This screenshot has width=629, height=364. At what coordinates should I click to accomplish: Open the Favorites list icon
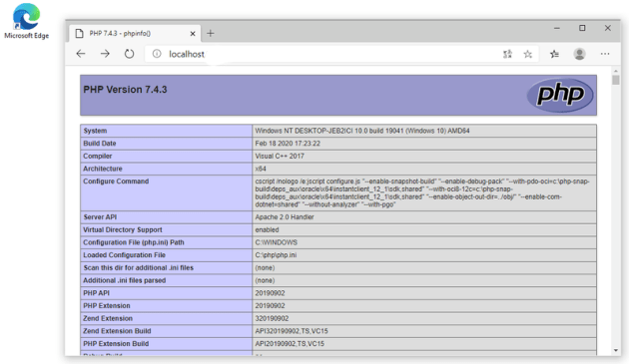[555, 54]
